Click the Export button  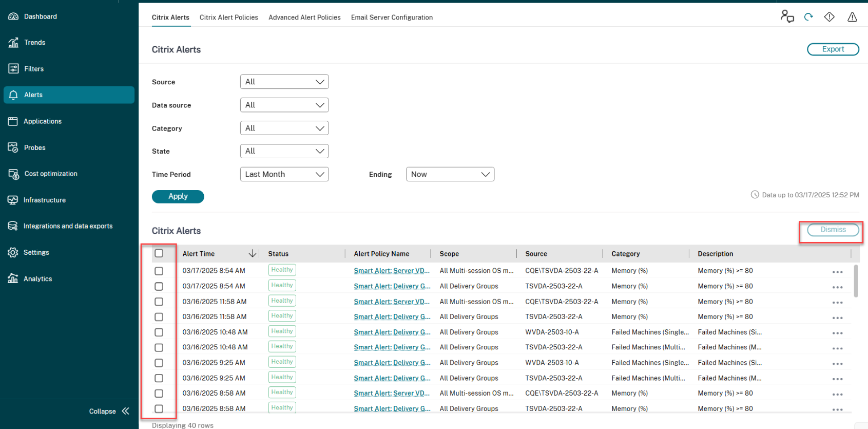[833, 49]
